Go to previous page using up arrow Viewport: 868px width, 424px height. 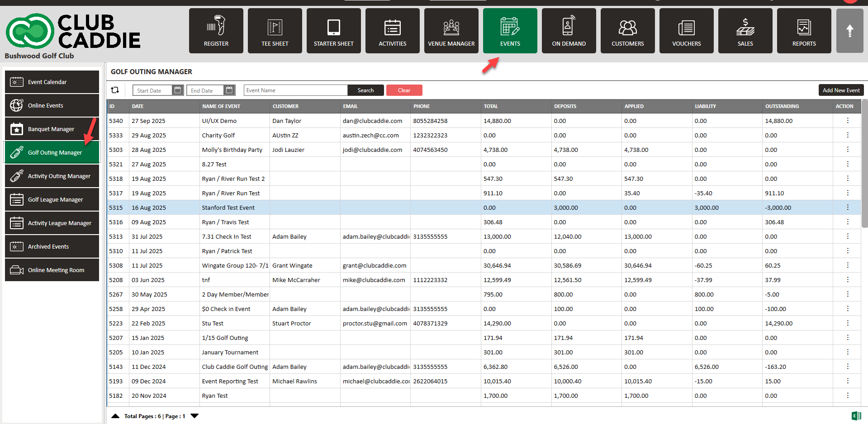(115, 416)
